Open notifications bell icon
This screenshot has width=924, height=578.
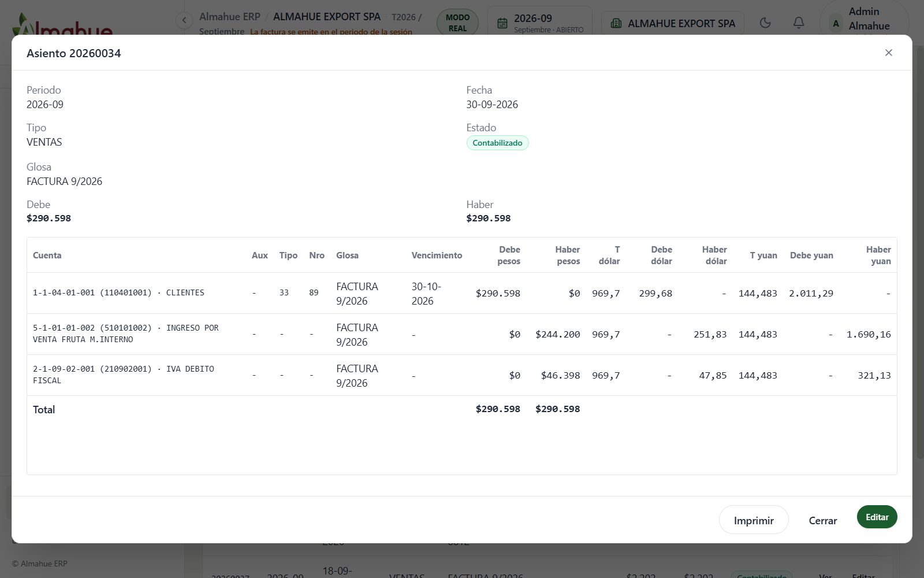799,23
